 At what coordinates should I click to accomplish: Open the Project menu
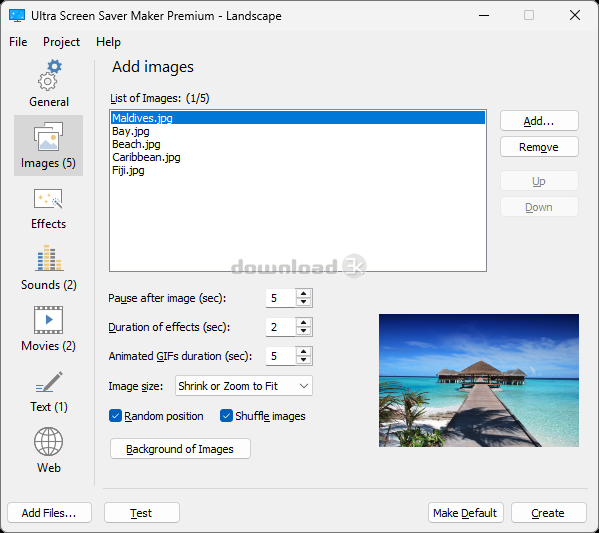62,42
